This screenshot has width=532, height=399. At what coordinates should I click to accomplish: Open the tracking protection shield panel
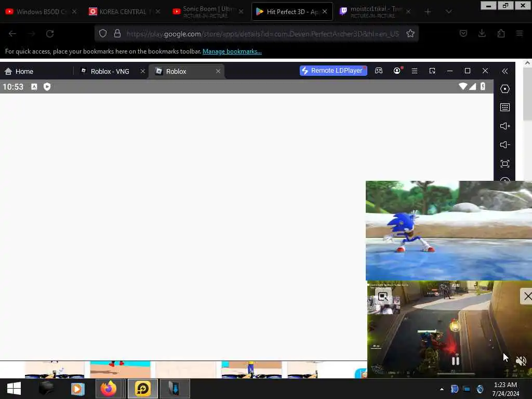tap(103, 33)
